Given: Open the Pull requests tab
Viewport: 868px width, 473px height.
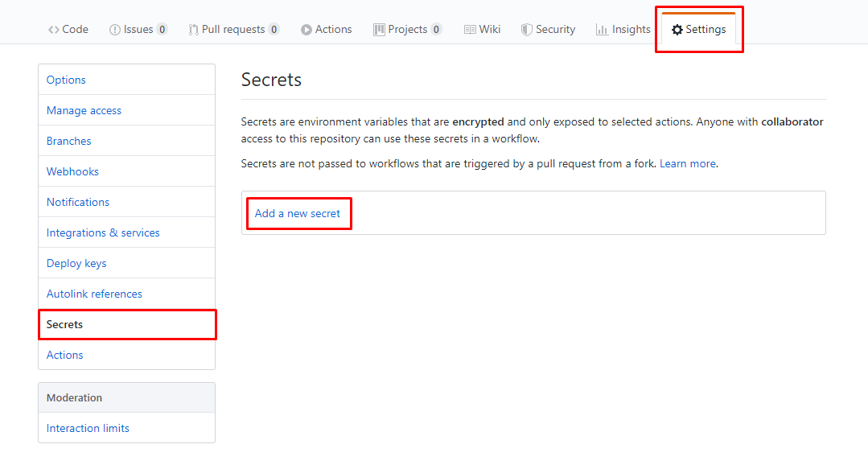Looking at the screenshot, I should tap(232, 29).
